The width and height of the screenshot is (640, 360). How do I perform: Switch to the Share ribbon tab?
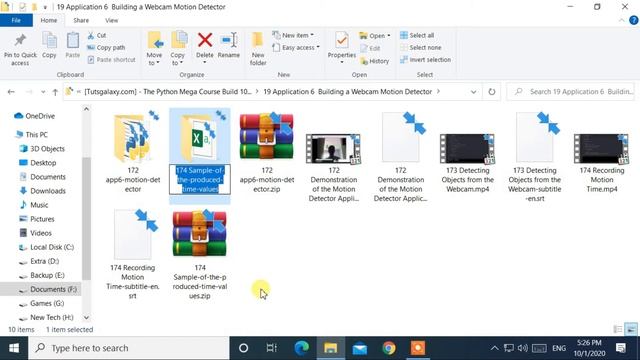(x=81, y=20)
